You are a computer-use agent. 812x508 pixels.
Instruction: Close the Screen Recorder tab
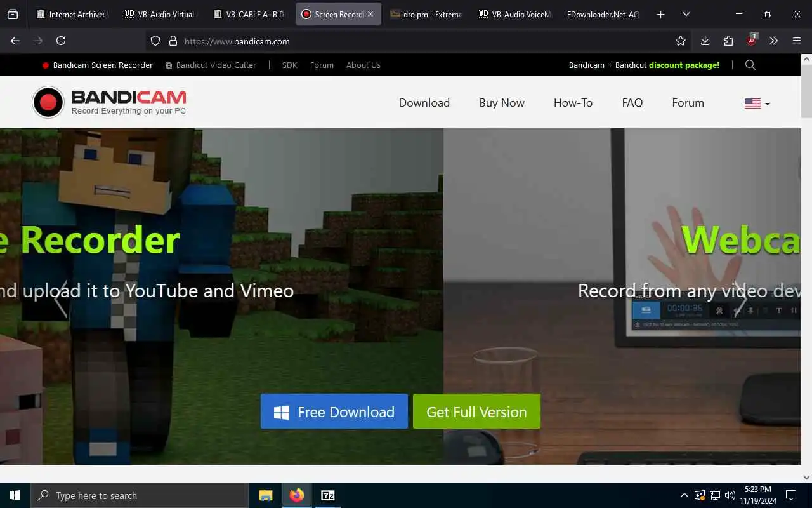coord(370,14)
